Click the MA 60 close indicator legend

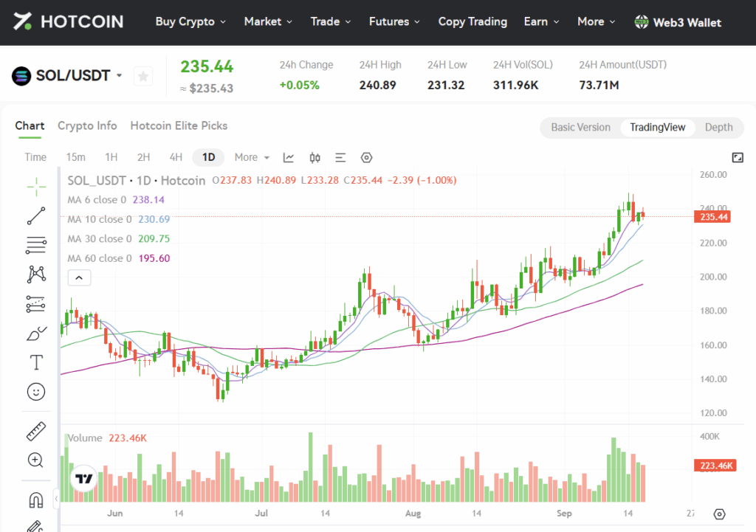click(119, 258)
